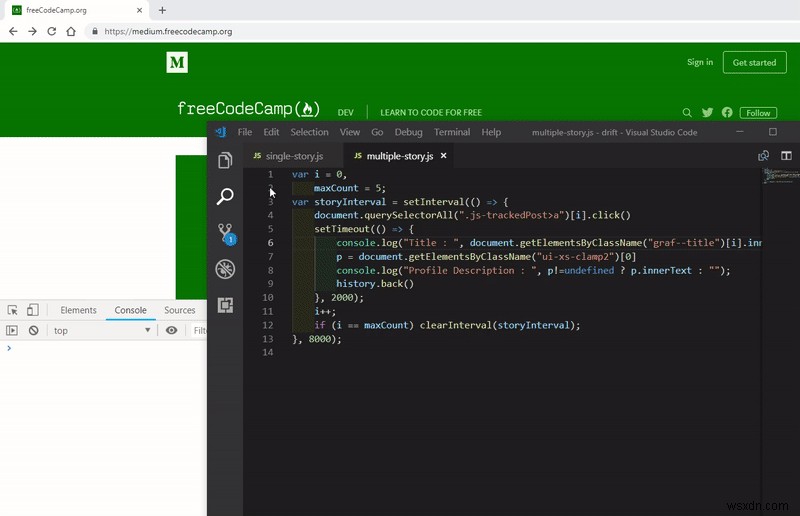Click the Split Editor icon
800x516 pixels.
pyautogui.click(x=786, y=156)
